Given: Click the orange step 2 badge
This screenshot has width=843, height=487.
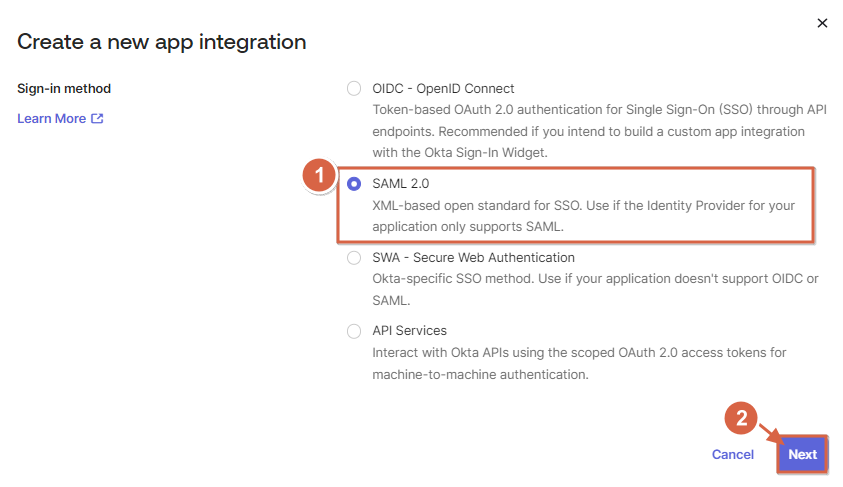Looking at the screenshot, I should 741,419.
